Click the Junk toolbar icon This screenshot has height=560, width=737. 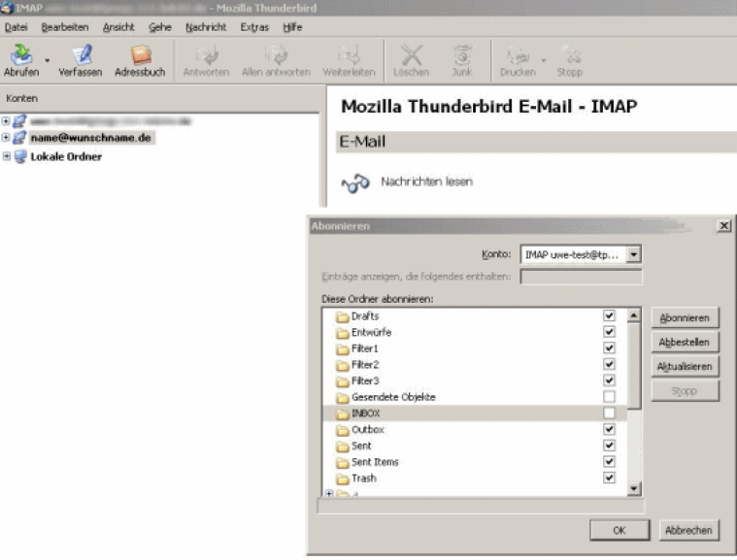[462, 55]
